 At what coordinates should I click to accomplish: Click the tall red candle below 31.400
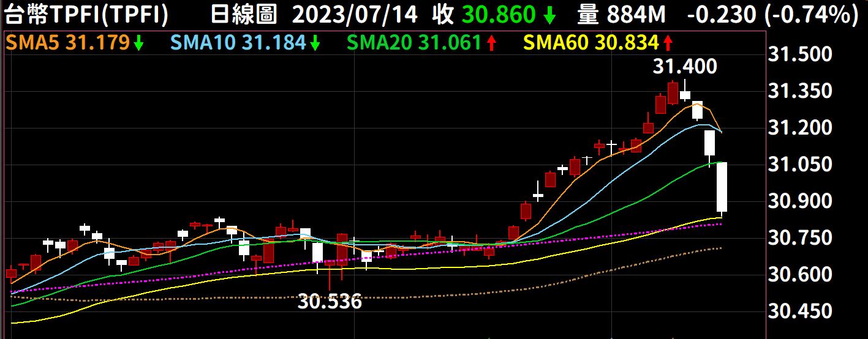coord(673,92)
